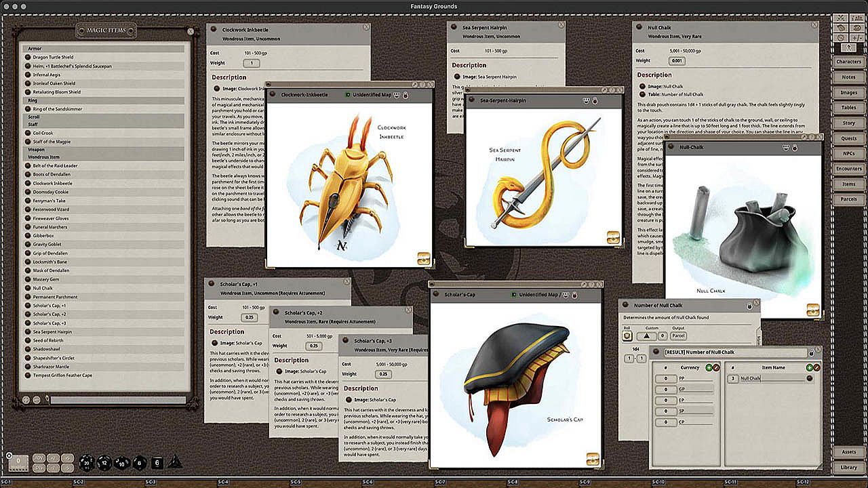Click the table Roll dice icon
The height and width of the screenshot is (488, 868).
click(x=627, y=335)
